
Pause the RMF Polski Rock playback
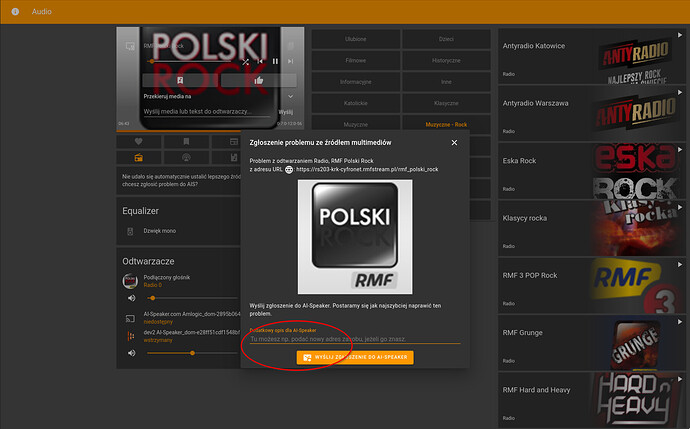click(275, 62)
